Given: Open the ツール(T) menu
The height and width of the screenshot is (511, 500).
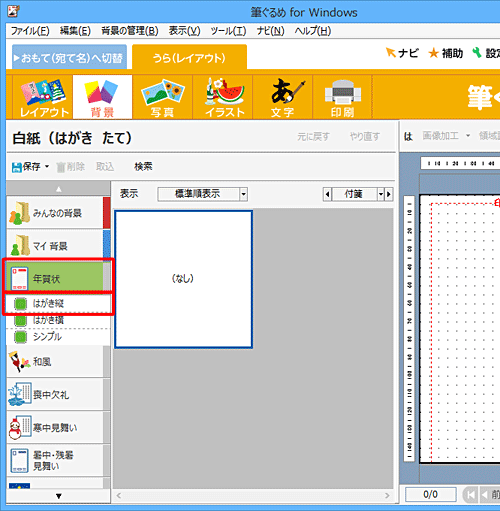Looking at the screenshot, I should point(228,31).
